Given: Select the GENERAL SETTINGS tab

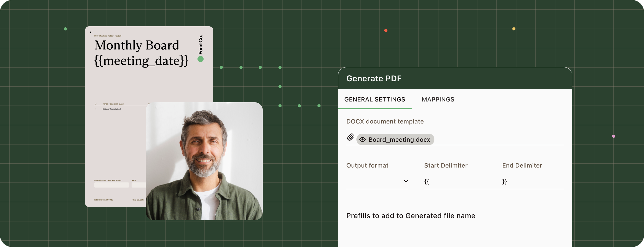Looking at the screenshot, I should pyautogui.click(x=375, y=99).
